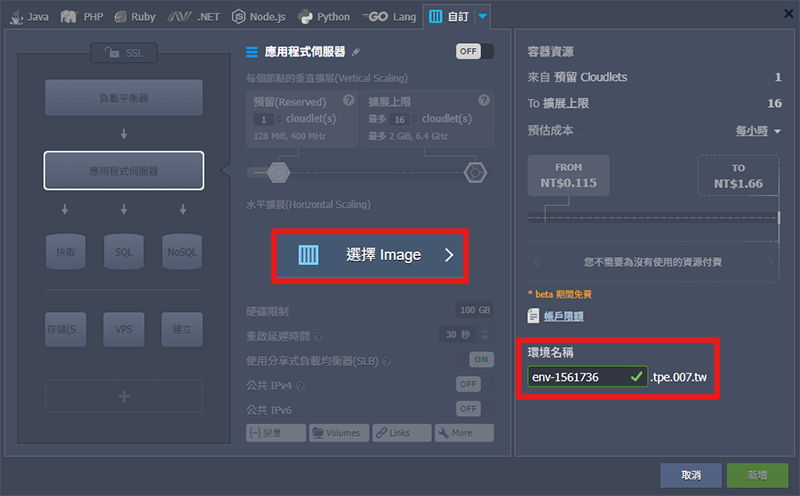This screenshot has height=496, width=800.
Task: Toggle the shared load balancer SLB switch
Action: tap(481, 359)
